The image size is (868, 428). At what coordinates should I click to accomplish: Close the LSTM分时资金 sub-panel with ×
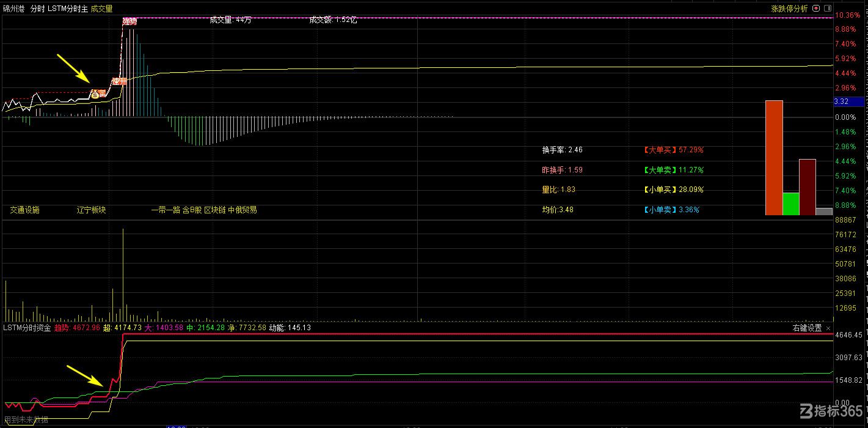coord(828,328)
